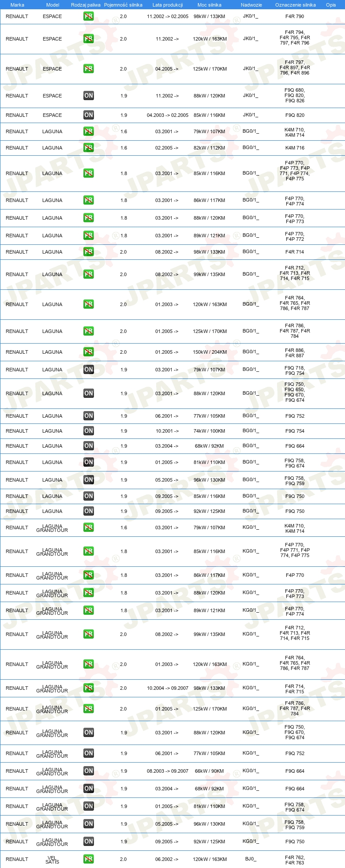Screen dimensions: 345x868
Task: Click the Oznaczenie silnika column header
Action: tap(296, 5)
